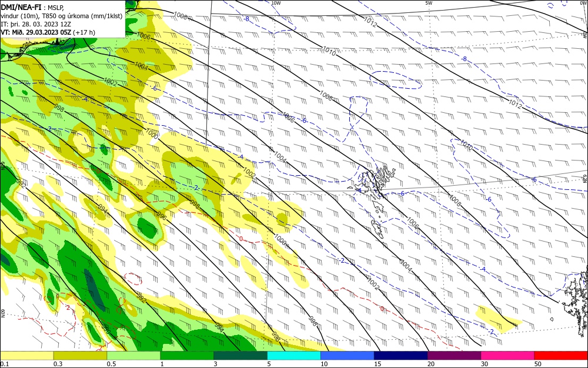Click the "20" legend value
The height and width of the screenshot is (368, 588).
click(431, 364)
